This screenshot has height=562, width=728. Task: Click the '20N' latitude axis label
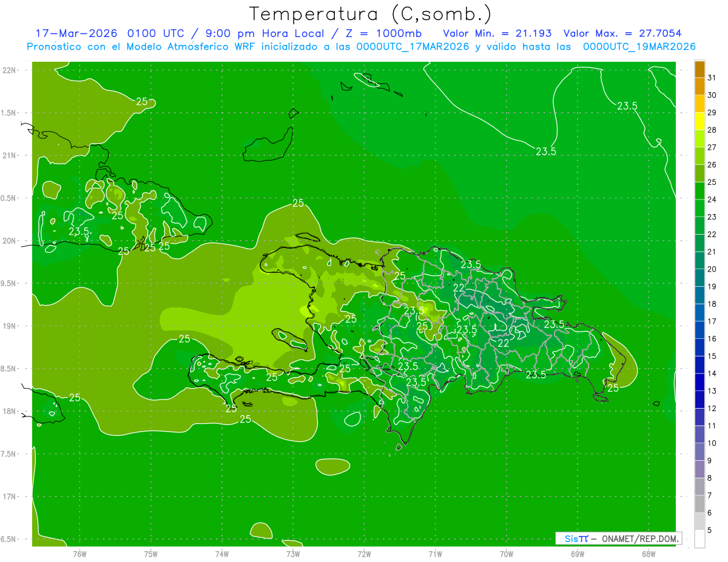[9, 241]
